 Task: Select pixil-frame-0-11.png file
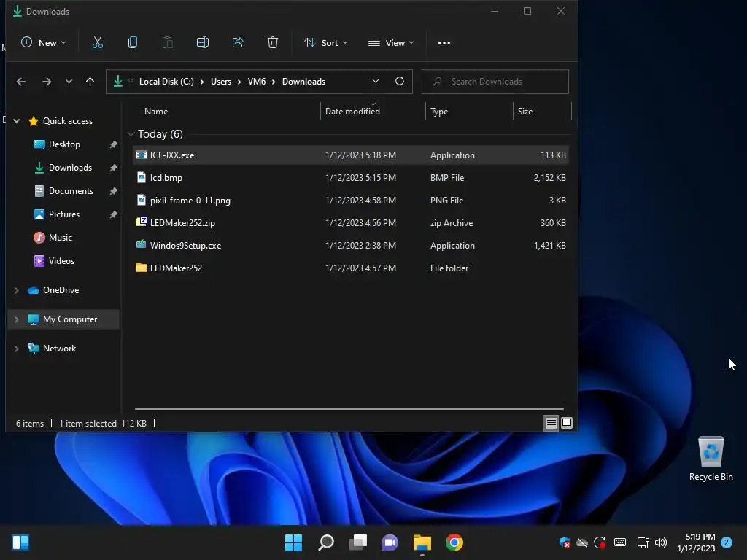click(351, 201)
